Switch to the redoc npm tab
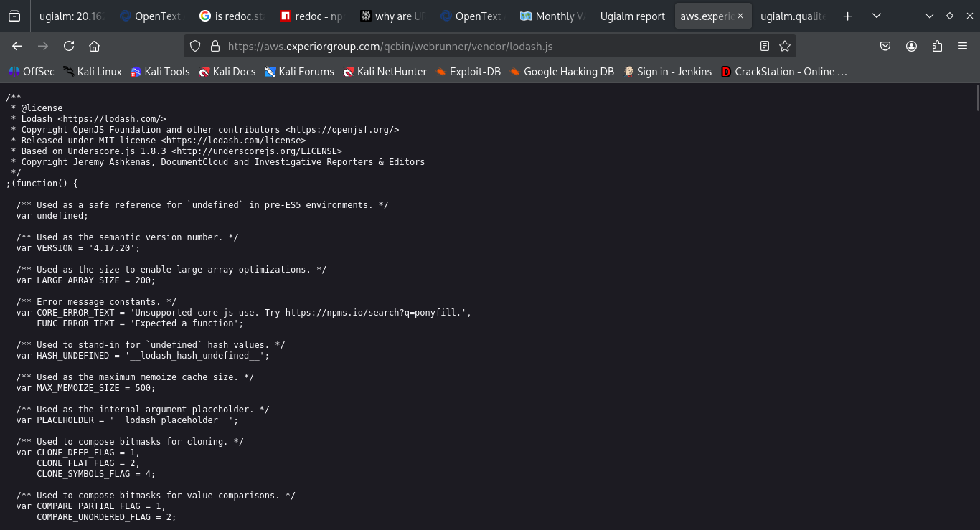Screen dimensions: 980x530 312,16
